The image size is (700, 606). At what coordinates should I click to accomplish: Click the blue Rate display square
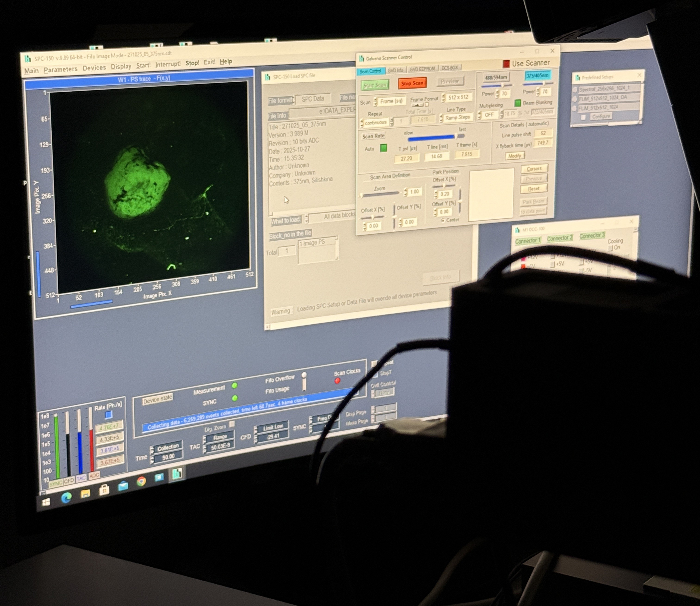(109, 415)
